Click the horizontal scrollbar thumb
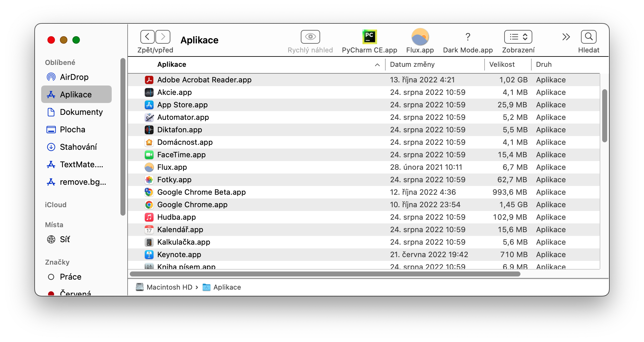 pyautogui.click(x=324, y=274)
